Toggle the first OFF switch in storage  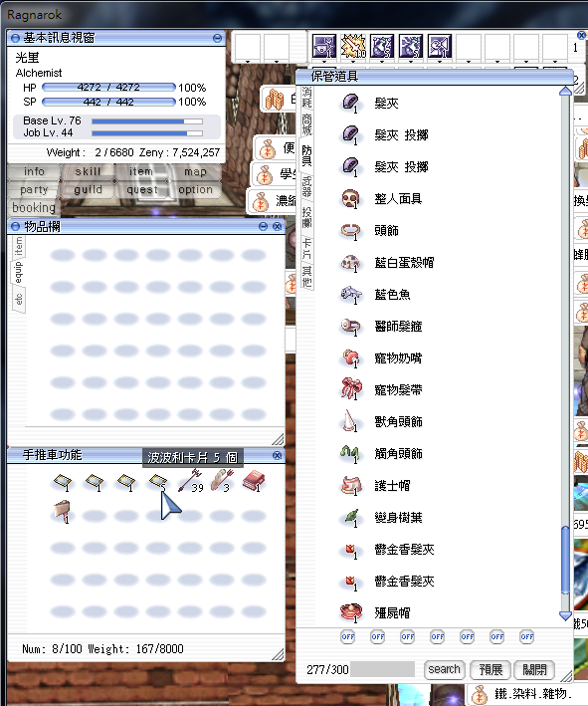click(x=348, y=636)
